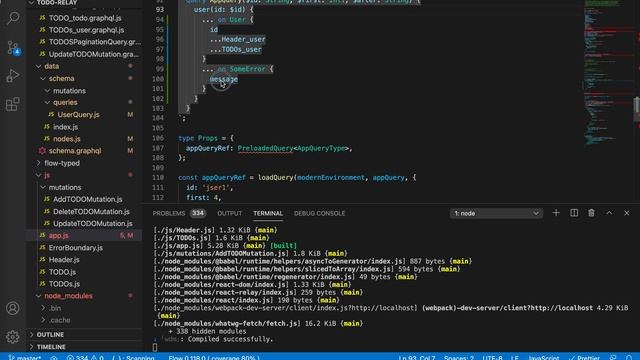
Task: Kill terminal with trash icon
Action: coord(591,213)
